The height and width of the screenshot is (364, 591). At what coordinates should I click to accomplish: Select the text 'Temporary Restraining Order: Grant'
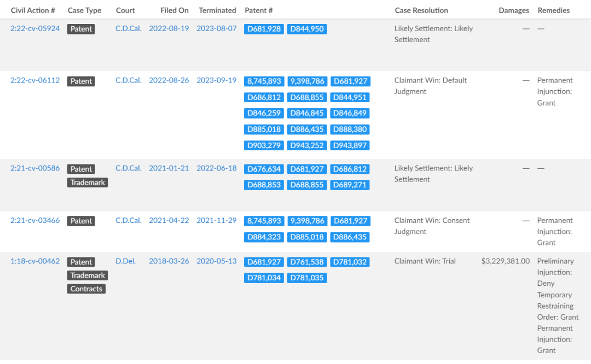pyautogui.click(x=558, y=306)
